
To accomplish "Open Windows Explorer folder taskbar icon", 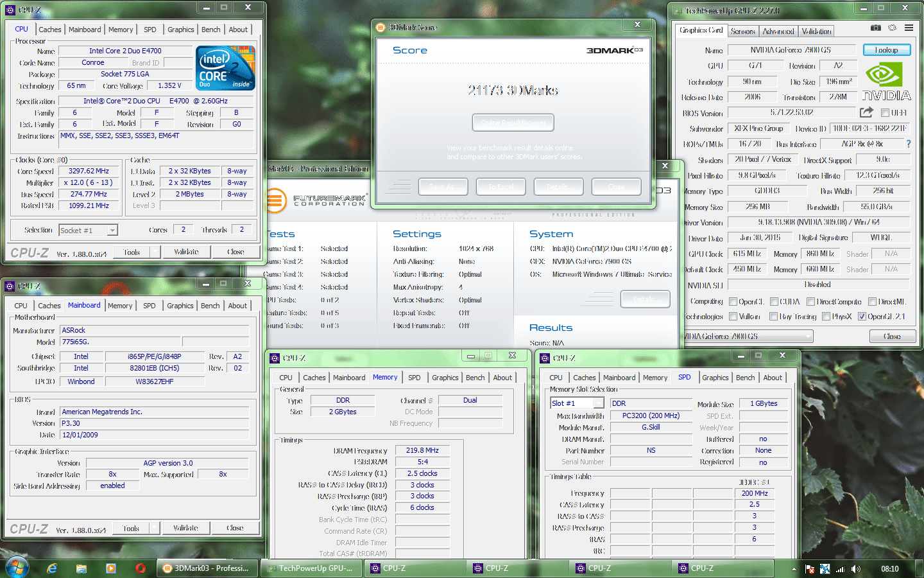I will click(x=81, y=568).
